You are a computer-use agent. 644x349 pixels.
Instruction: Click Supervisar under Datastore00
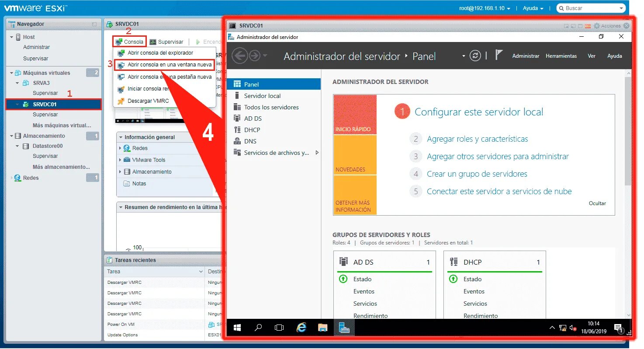45,156
